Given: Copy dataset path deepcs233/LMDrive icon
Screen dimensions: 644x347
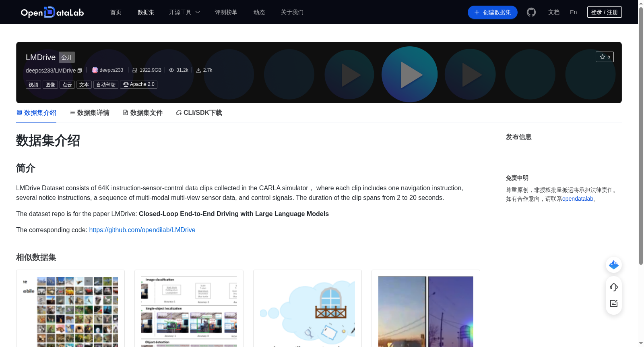Looking at the screenshot, I should (80, 71).
